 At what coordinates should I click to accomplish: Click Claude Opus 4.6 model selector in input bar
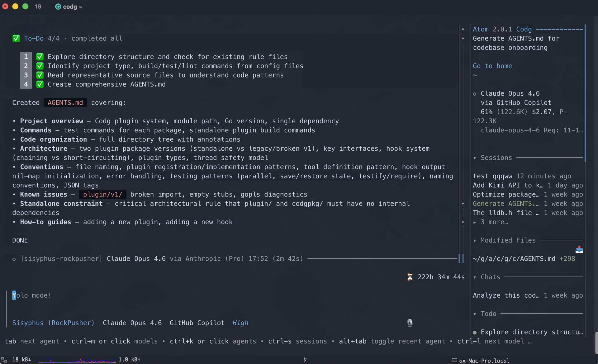pos(132,323)
